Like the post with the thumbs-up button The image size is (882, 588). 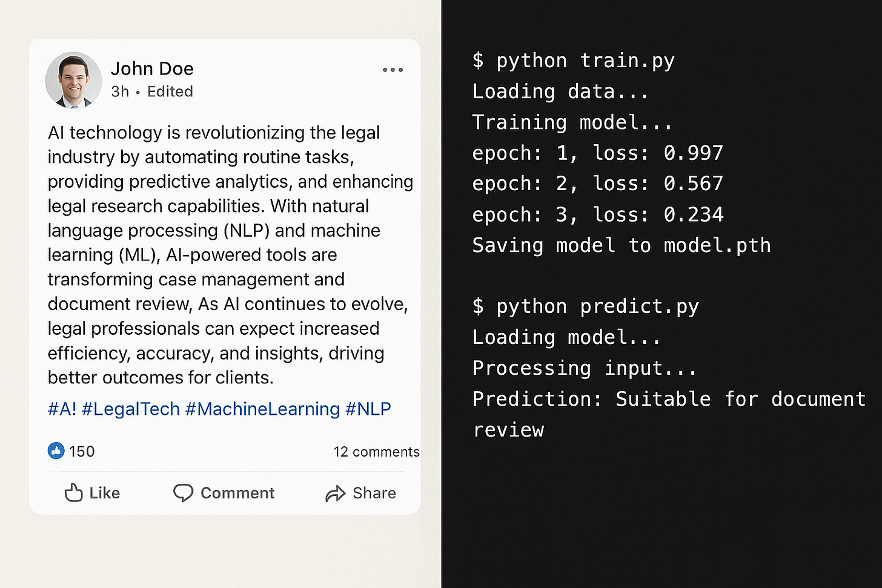92,493
